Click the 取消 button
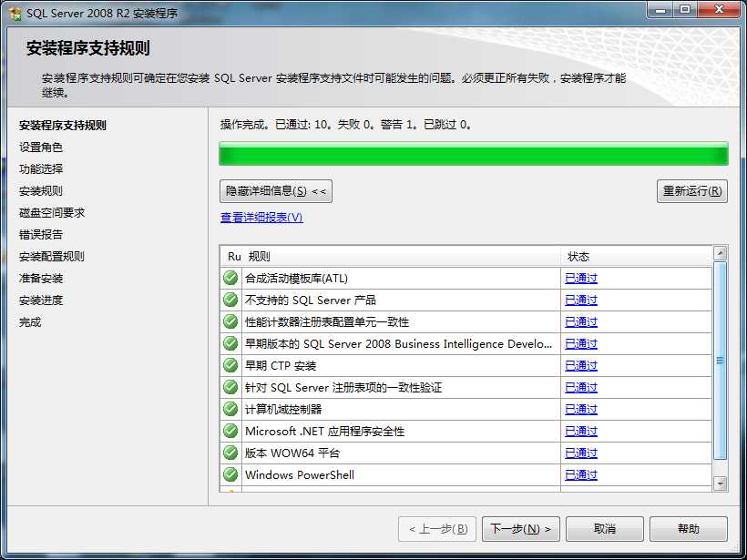 click(605, 529)
